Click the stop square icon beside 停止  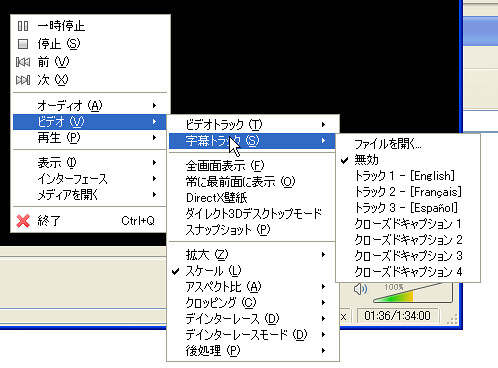pos(23,44)
